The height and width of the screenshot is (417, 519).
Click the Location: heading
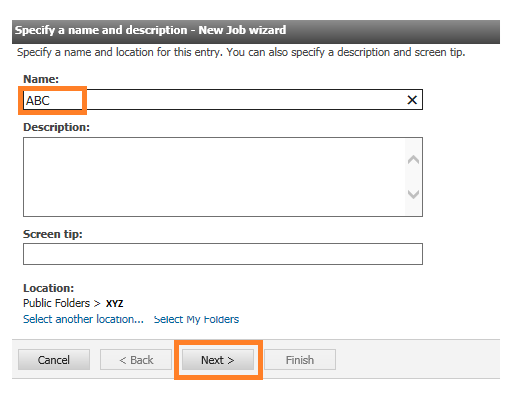(x=48, y=288)
